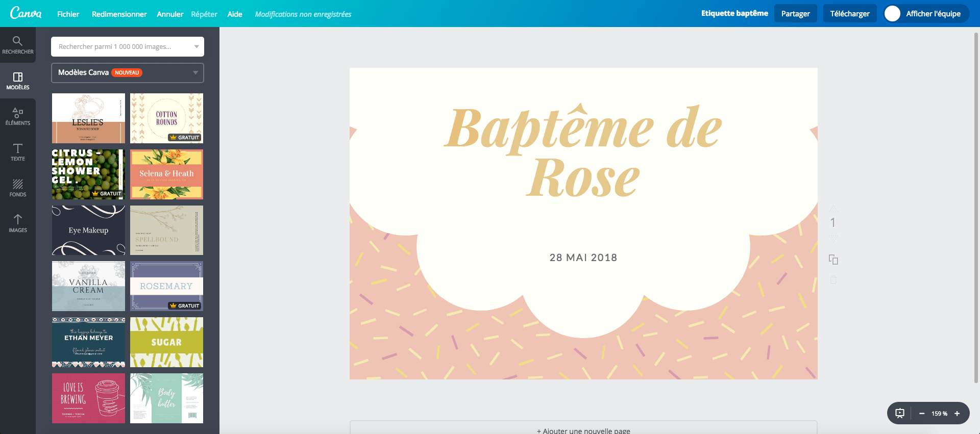Open the Fichier menu

click(68, 14)
